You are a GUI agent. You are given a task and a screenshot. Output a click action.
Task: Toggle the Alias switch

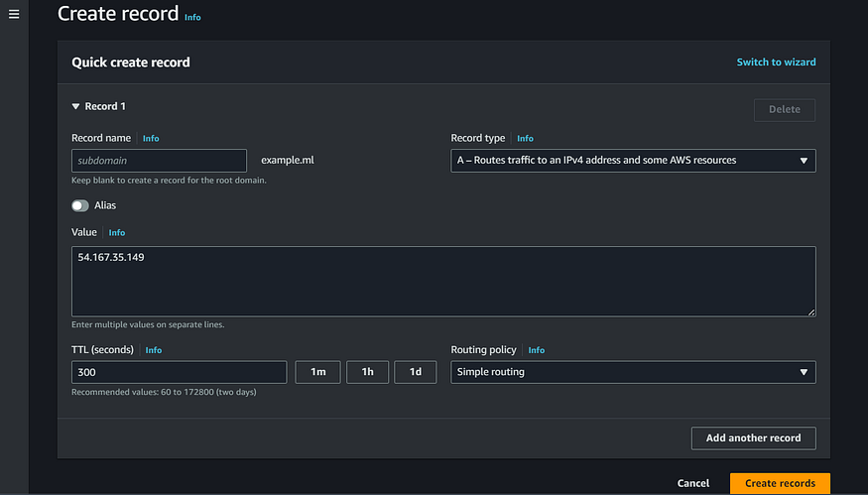80,206
